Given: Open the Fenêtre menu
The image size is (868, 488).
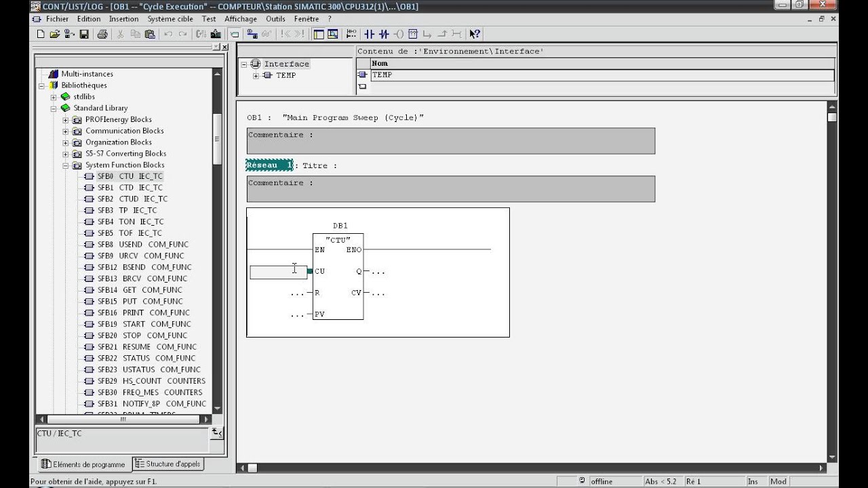Looking at the screenshot, I should (307, 19).
